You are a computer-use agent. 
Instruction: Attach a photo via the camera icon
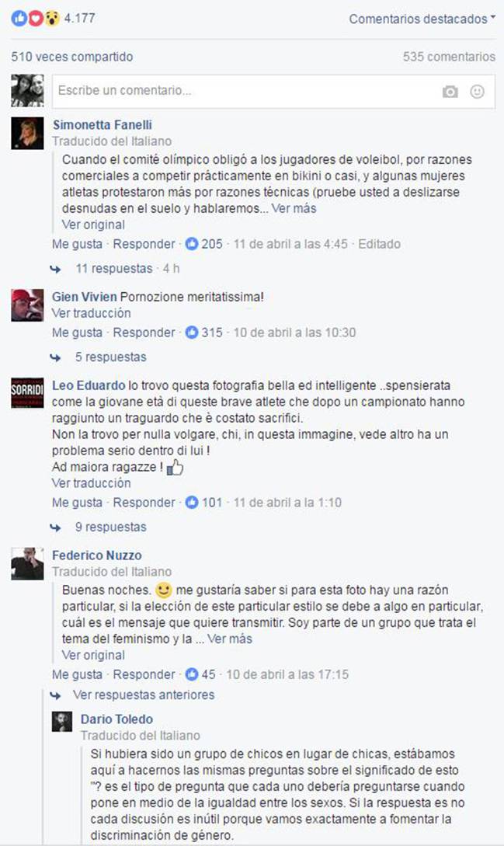click(450, 92)
